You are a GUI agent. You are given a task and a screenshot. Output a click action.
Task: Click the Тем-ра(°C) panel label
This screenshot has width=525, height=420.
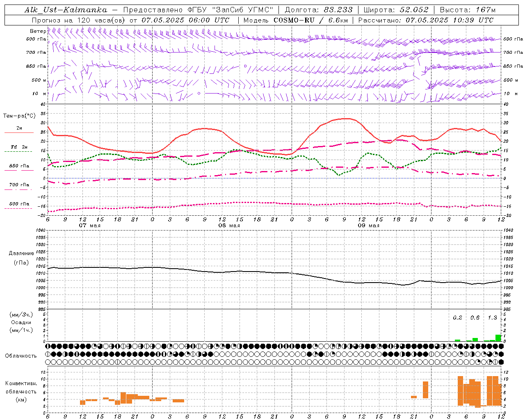[x=19, y=116]
